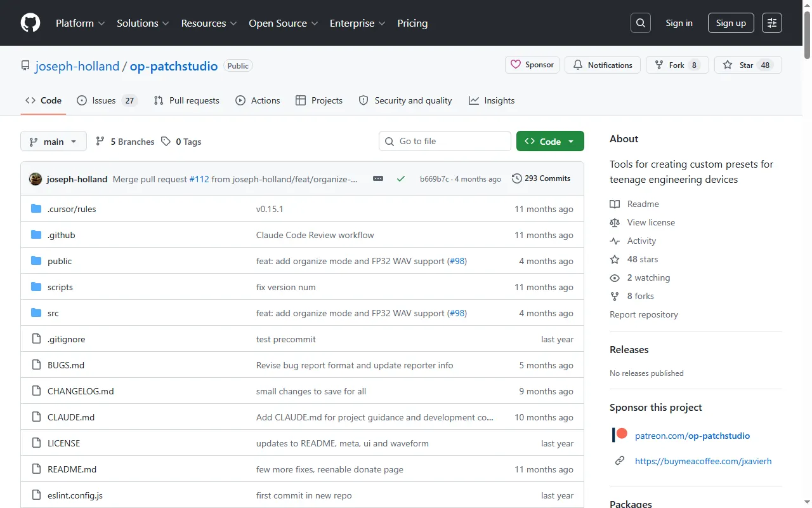Expand the green Code dropdown button
The height and width of the screenshot is (508, 812).
pyautogui.click(x=550, y=141)
